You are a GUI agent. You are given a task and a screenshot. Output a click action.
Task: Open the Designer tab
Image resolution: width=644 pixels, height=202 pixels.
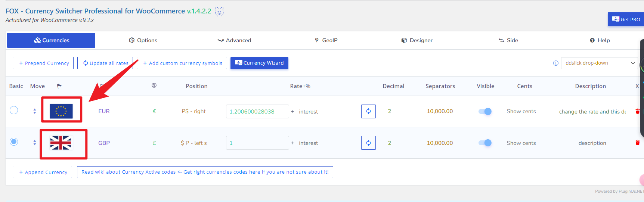coord(417,40)
